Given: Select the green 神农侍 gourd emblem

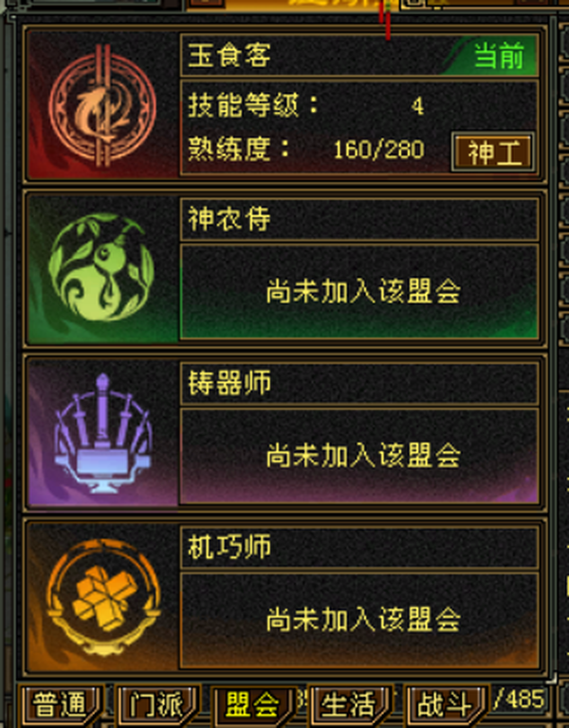Looking at the screenshot, I should click(x=101, y=267).
